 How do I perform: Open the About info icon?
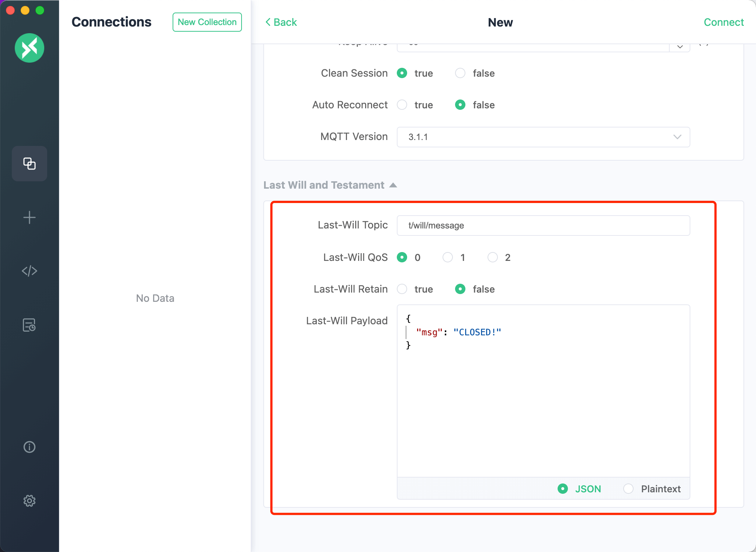click(30, 447)
